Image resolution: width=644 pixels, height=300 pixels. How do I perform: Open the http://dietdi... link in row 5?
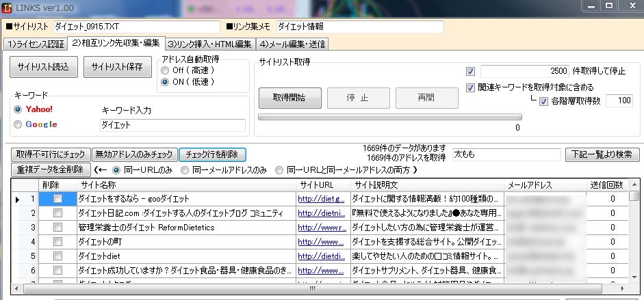point(321,256)
